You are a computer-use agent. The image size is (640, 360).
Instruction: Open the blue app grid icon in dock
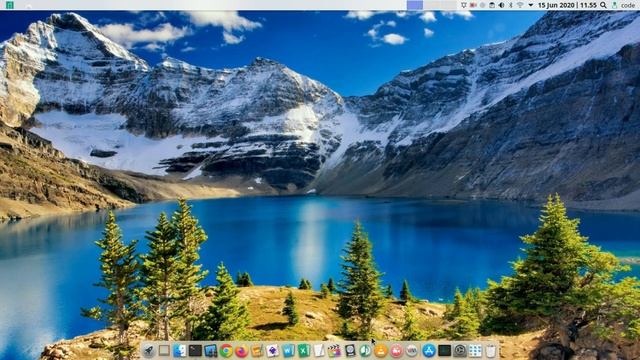coord(475,350)
